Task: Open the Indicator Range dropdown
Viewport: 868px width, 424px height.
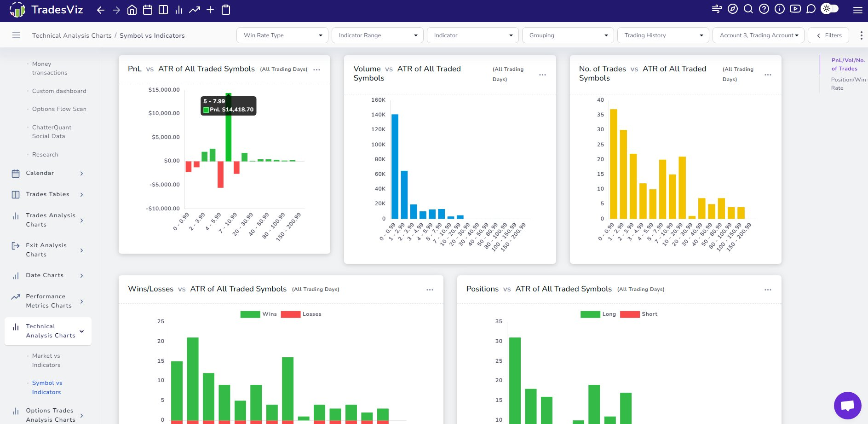Action: [x=378, y=35]
